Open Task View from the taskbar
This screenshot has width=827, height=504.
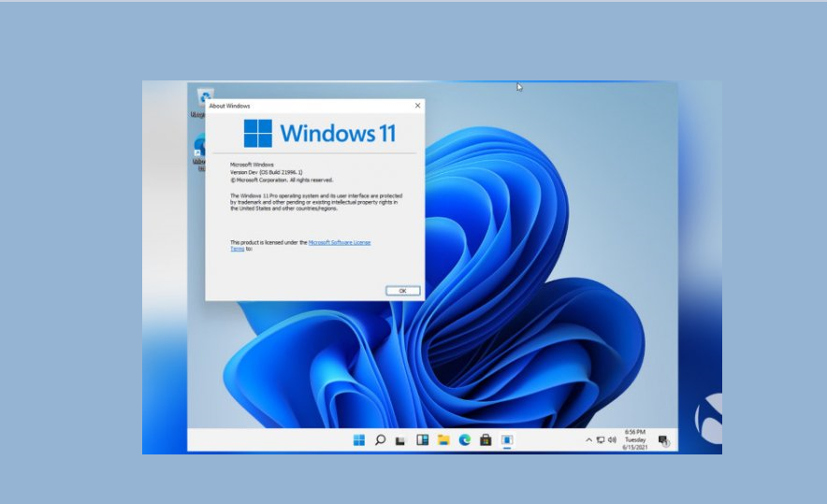click(x=400, y=440)
